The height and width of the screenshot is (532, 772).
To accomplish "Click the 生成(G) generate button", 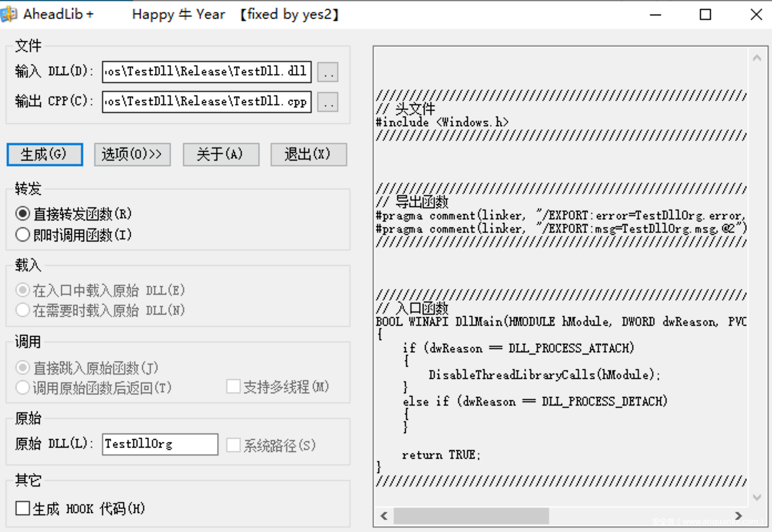I will point(45,155).
